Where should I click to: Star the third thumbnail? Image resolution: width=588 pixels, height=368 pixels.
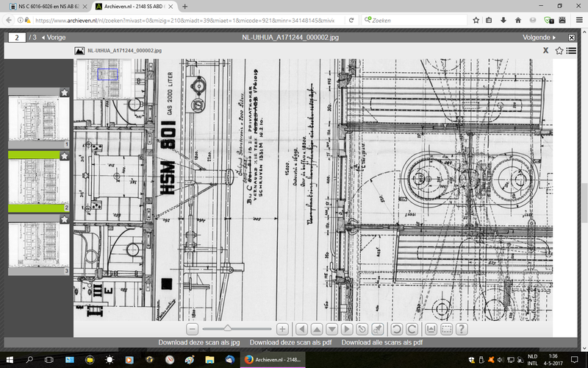click(65, 219)
